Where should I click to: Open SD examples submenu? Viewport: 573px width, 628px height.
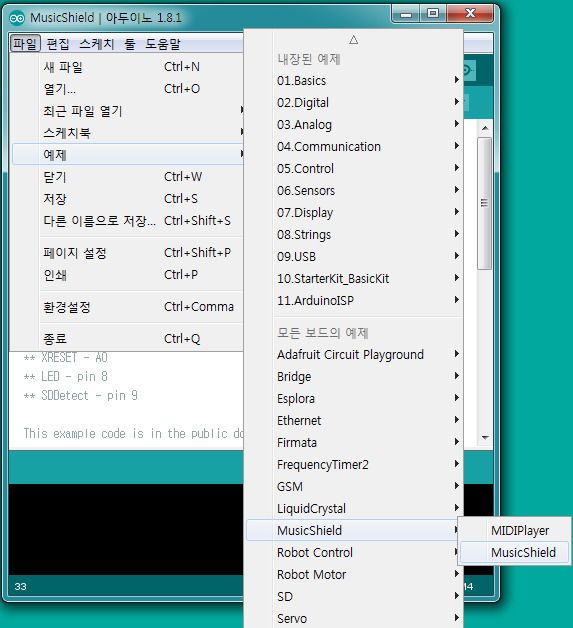(355, 597)
